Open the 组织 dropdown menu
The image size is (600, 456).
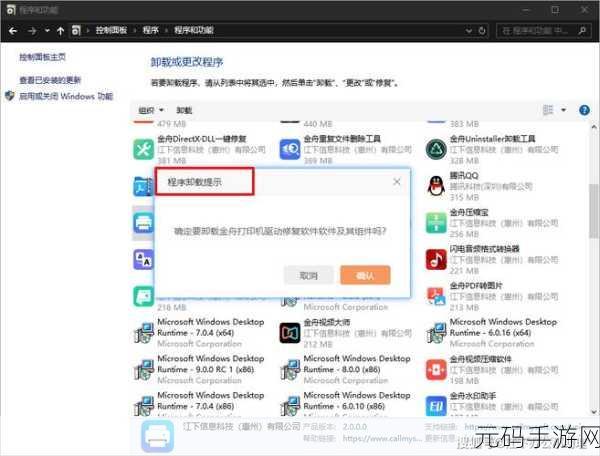point(151,110)
